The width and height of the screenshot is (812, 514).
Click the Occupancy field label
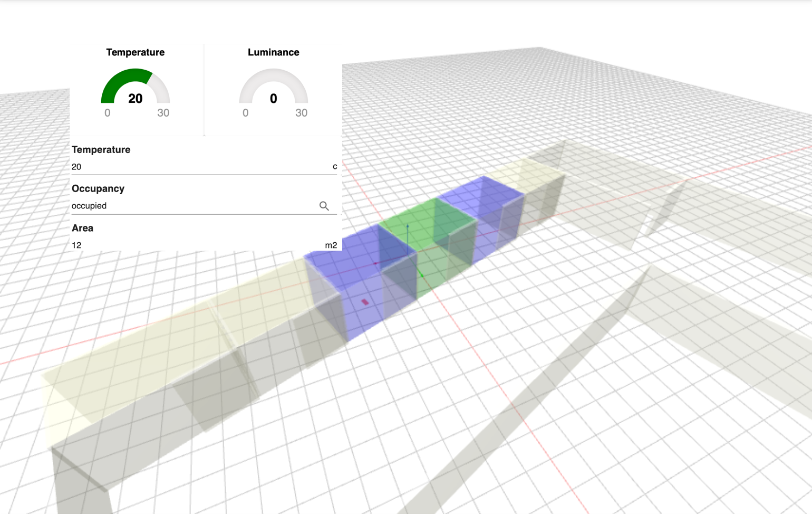[98, 188]
